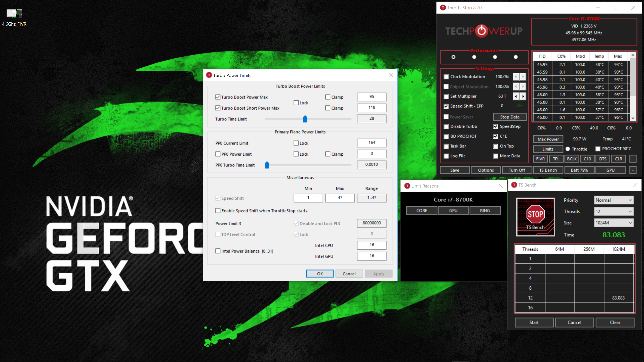Increase Set Multiplier with right arrow

[x=523, y=96]
